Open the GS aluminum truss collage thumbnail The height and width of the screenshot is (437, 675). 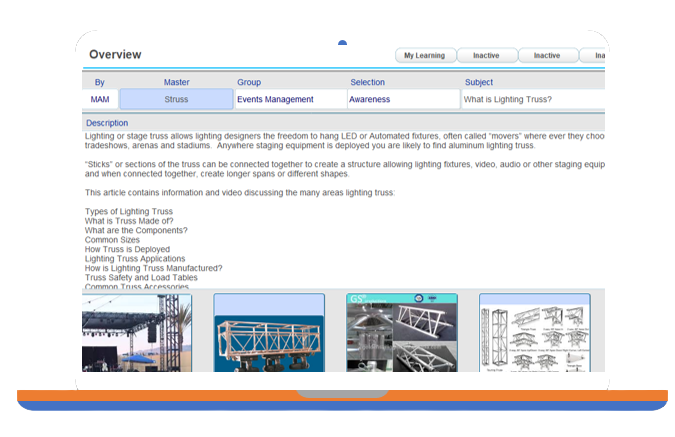pos(402,333)
